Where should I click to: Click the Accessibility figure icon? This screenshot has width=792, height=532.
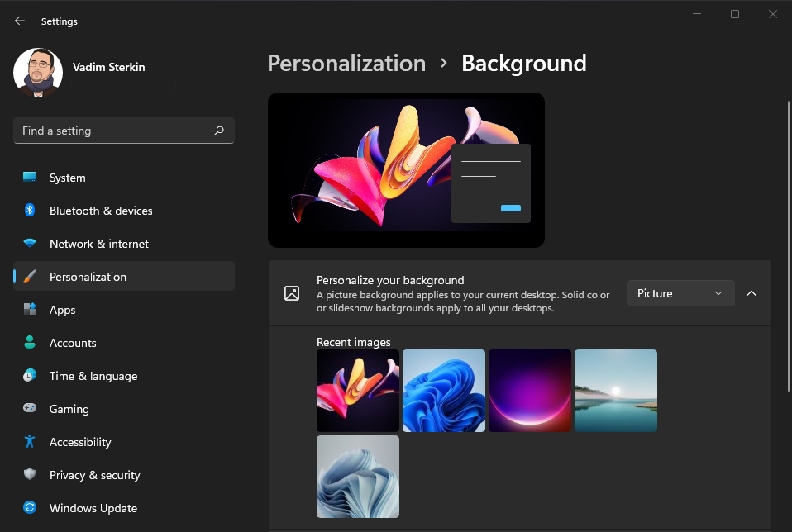[30, 441]
